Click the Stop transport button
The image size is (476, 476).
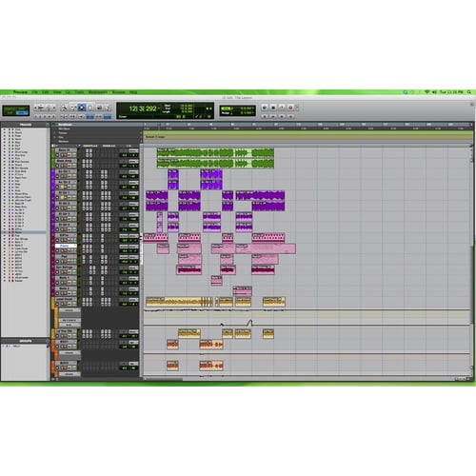[x=273, y=108]
